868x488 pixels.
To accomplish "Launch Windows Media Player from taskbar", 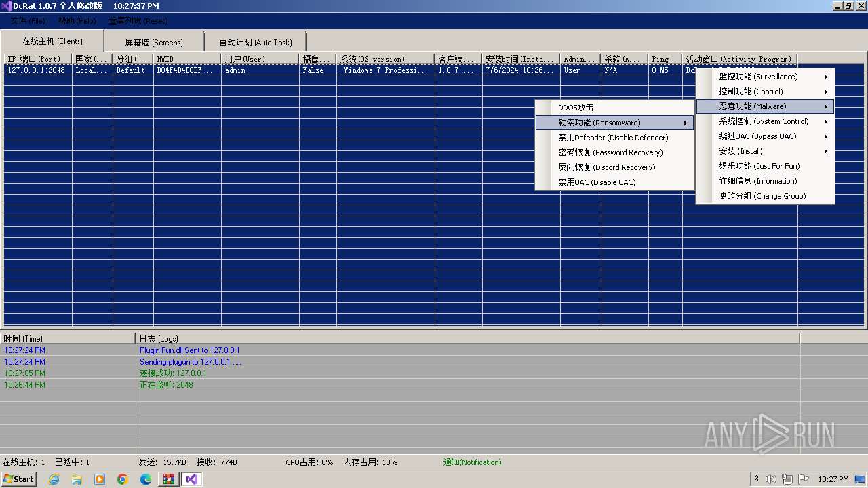I will pos(100,479).
